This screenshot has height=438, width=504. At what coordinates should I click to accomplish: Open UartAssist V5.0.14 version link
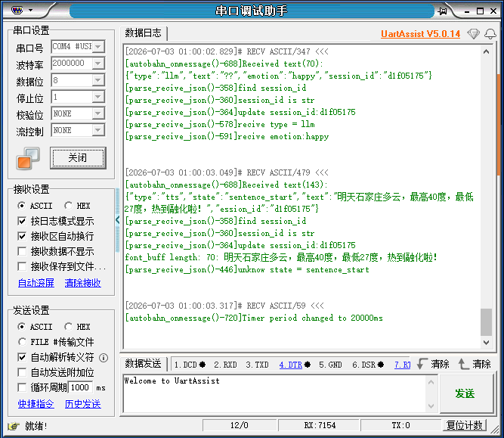[x=420, y=34]
